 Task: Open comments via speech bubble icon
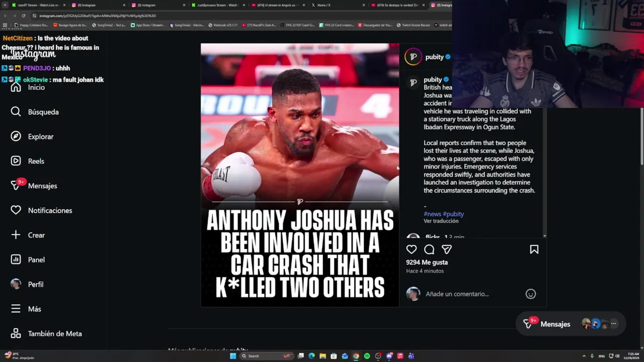pyautogui.click(x=429, y=249)
